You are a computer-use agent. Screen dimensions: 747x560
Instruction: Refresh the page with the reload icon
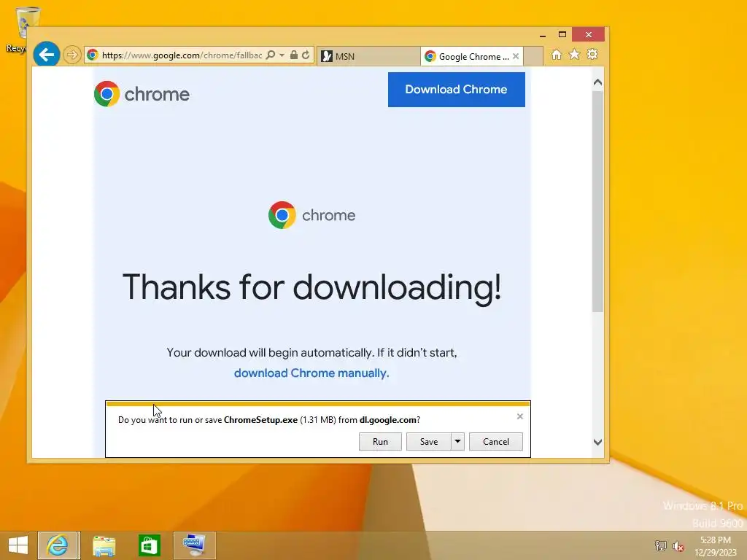pyautogui.click(x=306, y=55)
